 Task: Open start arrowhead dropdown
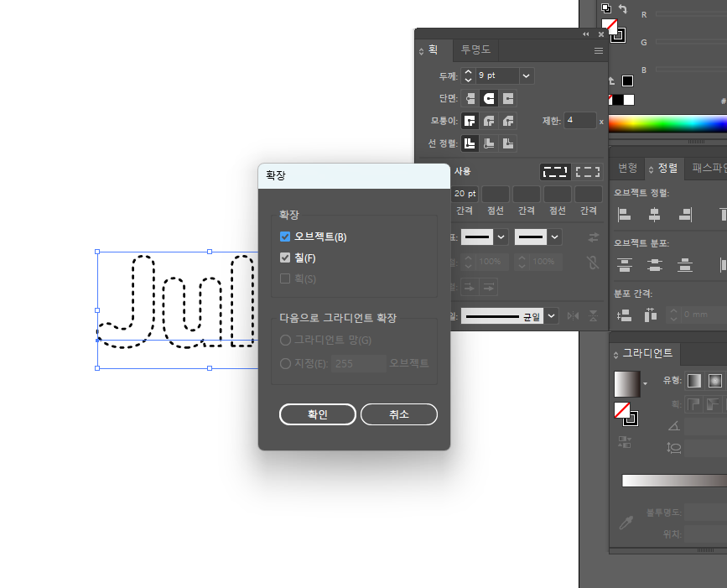[501, 237]
